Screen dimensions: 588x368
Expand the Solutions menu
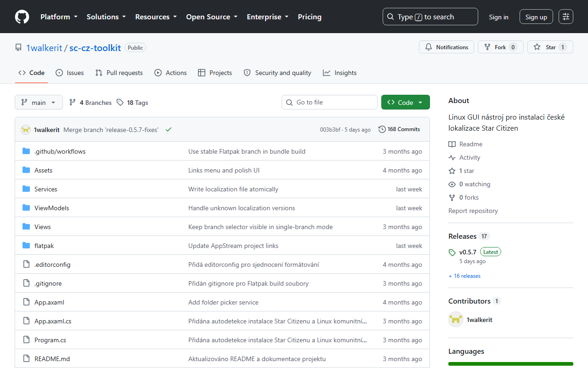point(106,17)
